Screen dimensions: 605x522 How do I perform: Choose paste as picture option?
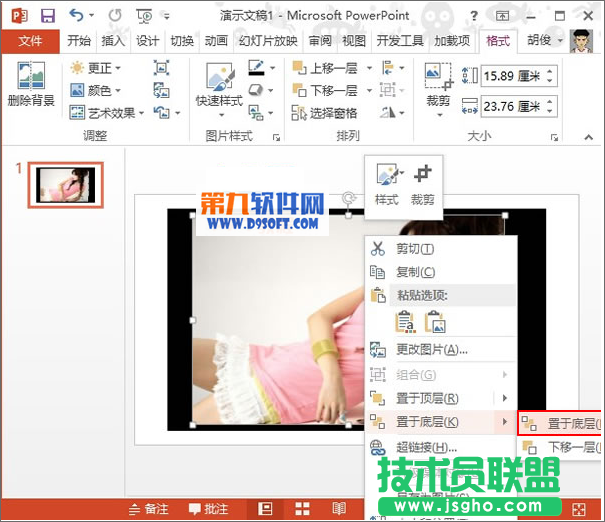435,322
